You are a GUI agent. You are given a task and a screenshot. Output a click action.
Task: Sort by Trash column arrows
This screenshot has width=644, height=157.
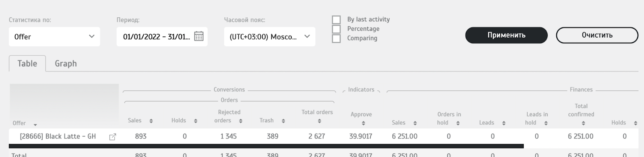click(x=283, y=121)
